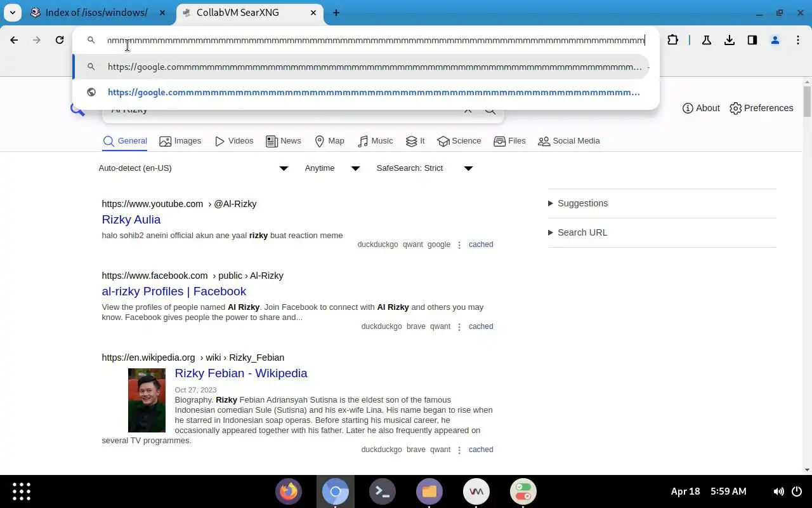Click the https://en.wikipedia.org result URL
The image size is (812, 508).
pos(148,358)
